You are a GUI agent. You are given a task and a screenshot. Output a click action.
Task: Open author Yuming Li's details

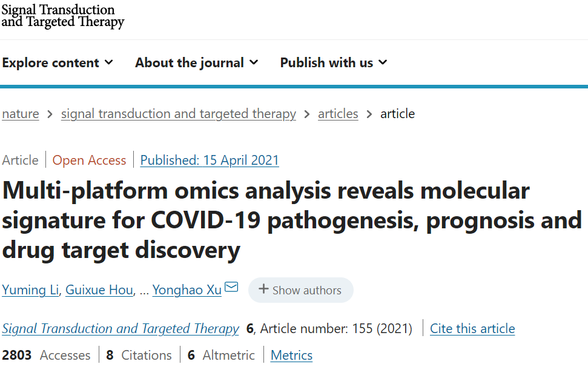tap(30, 289)
